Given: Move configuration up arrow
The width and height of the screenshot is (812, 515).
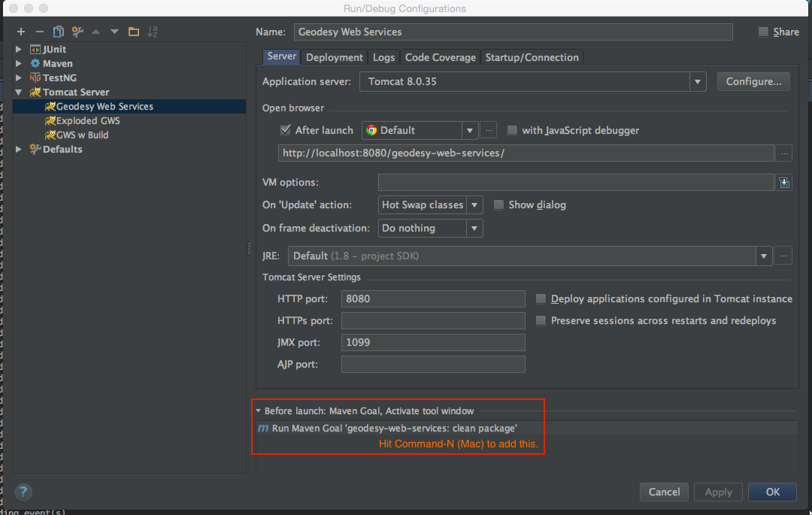Looking at the screenshot, I should (x=95, y=32).
